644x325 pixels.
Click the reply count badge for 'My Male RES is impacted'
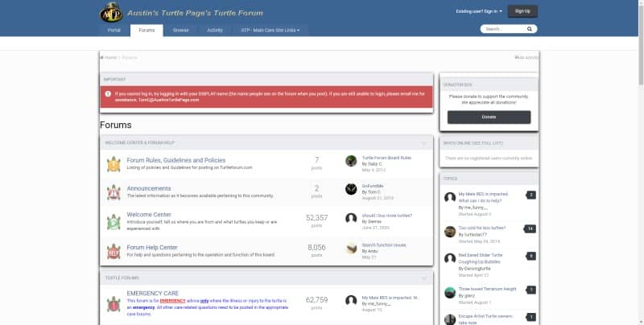click(x=530, y=195)
